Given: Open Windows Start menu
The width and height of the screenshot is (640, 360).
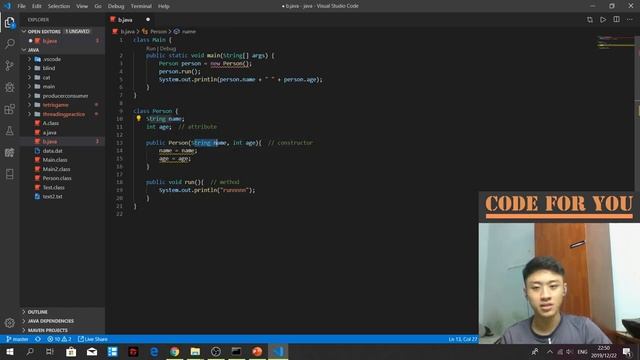Looking at the screenshot, I should click(x=9, y=351).
